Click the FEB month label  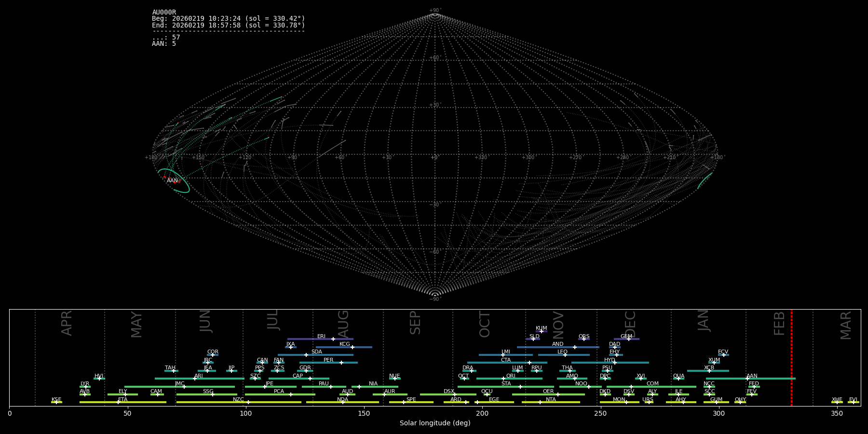779,323
